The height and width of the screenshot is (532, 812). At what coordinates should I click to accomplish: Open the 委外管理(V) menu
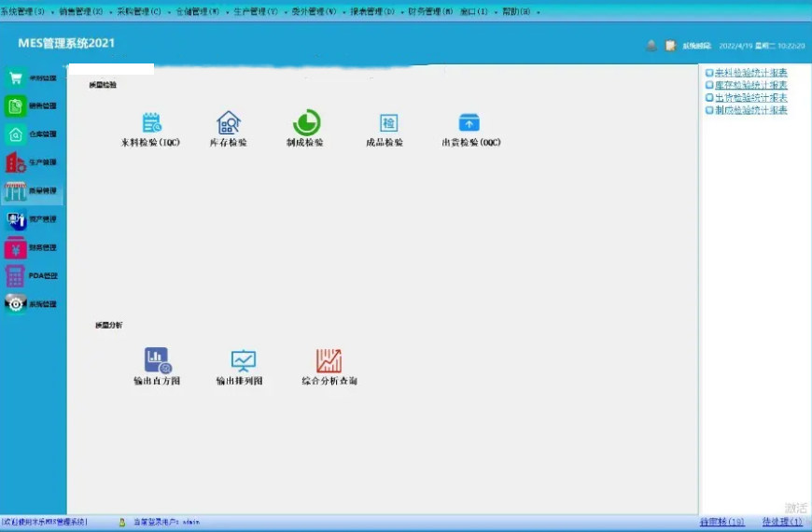coord(314,11)
